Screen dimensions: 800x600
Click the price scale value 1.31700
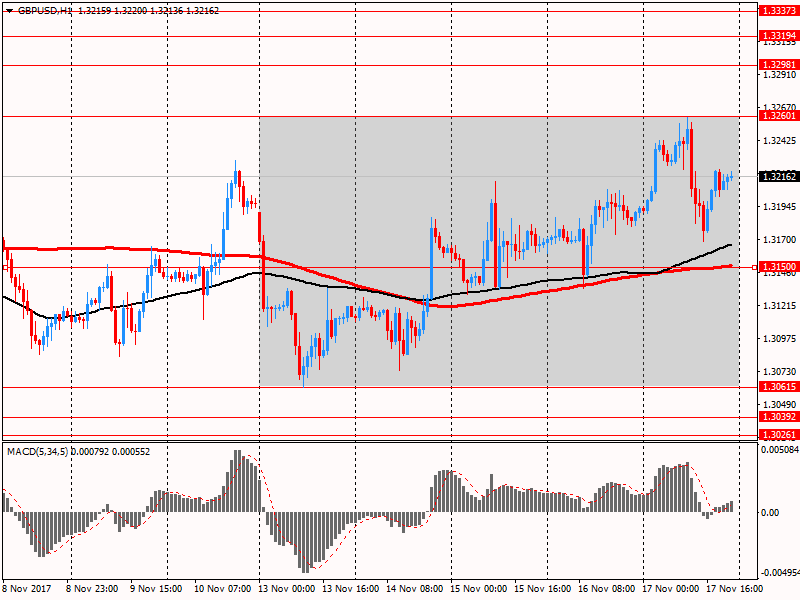coord(780,239)
